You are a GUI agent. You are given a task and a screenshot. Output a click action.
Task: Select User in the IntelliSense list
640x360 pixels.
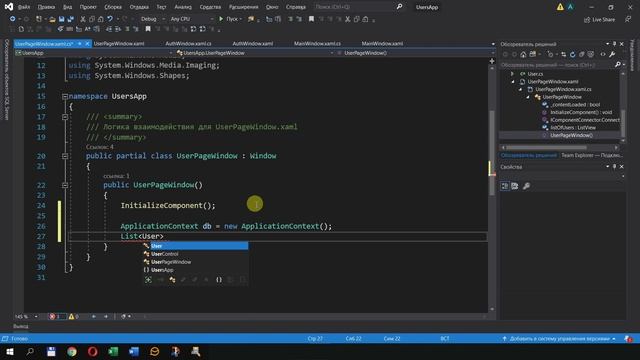point(196,246)
